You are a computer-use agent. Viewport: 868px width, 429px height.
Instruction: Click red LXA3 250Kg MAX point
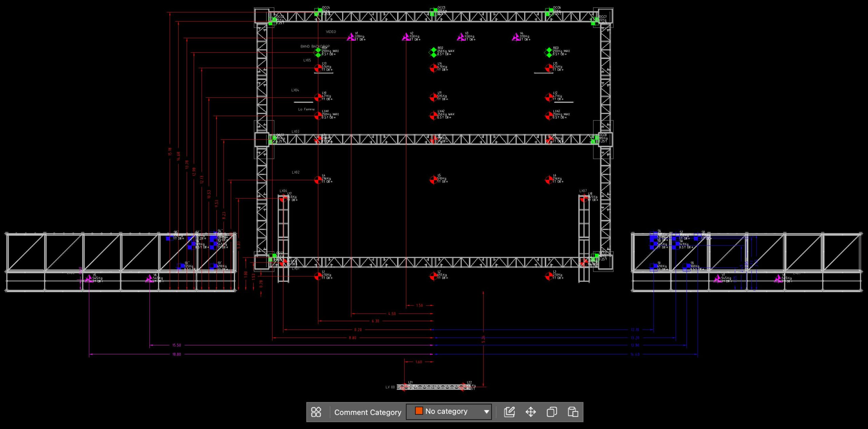pos(549,116)
